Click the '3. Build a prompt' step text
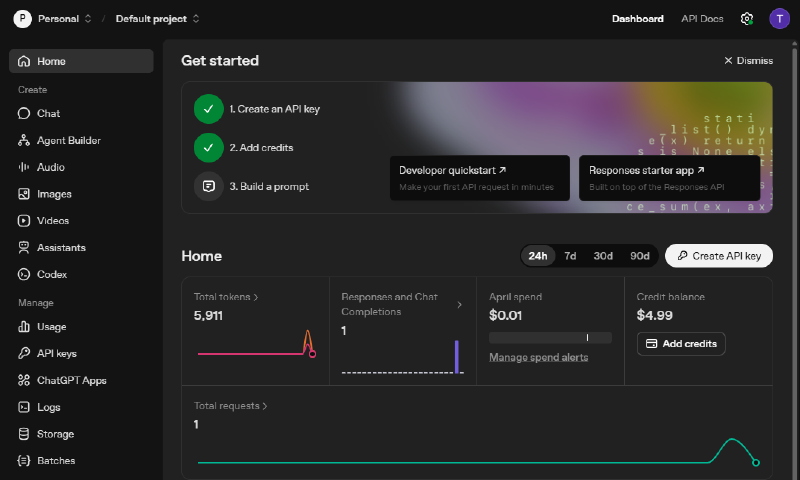This screenshot has height=480, width=800. 269,186
